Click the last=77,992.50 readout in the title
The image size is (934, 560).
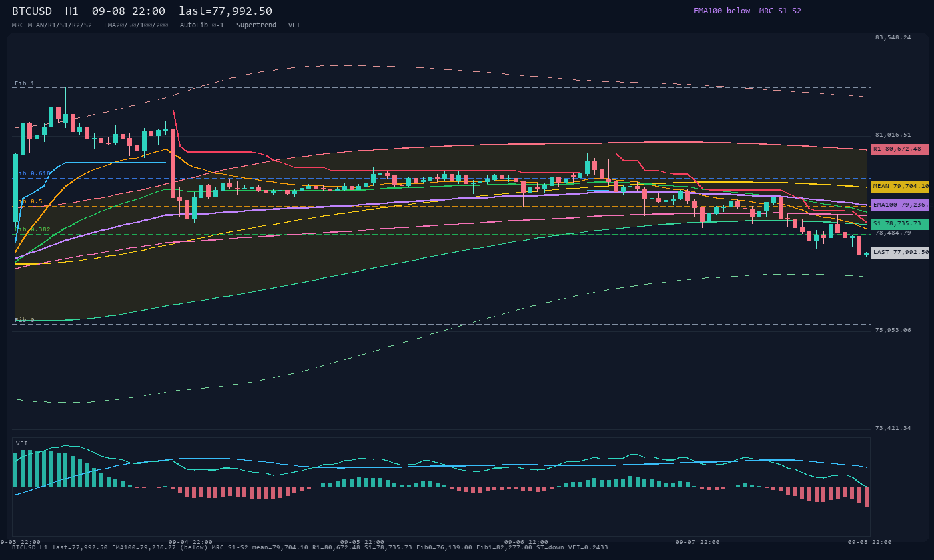pos(225,11)
